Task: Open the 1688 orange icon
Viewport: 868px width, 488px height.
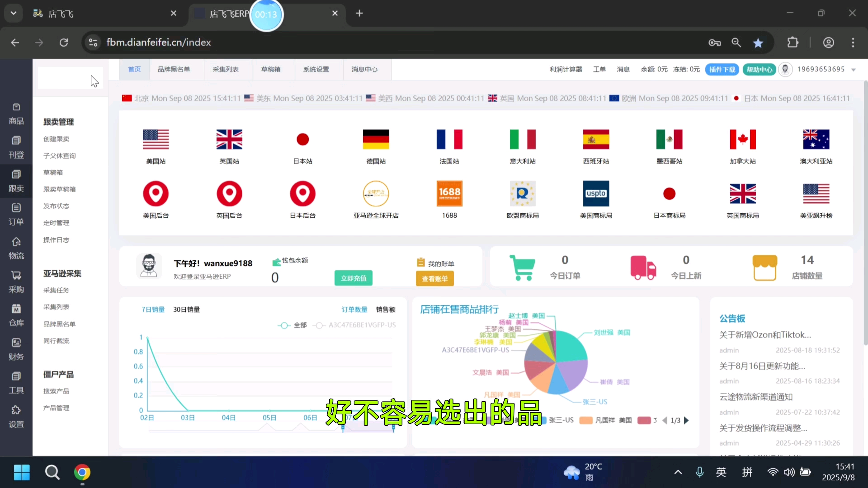Action: (450, 194)
